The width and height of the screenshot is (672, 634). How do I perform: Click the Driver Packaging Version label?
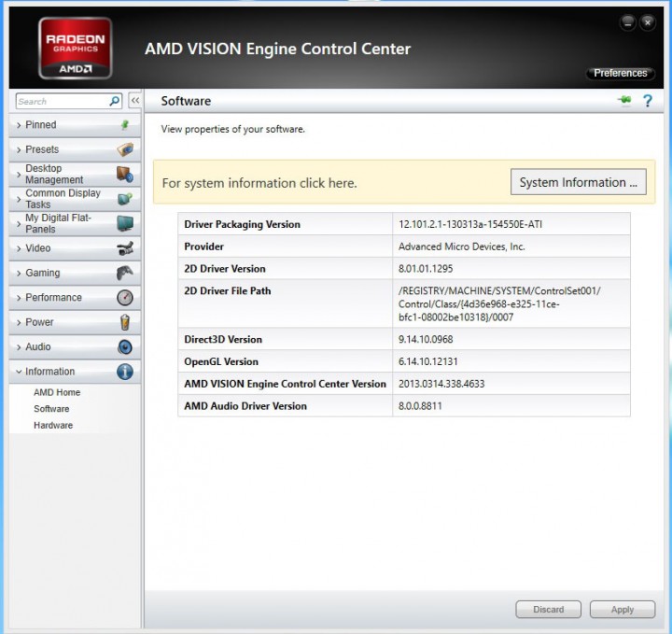pos(242,224)
